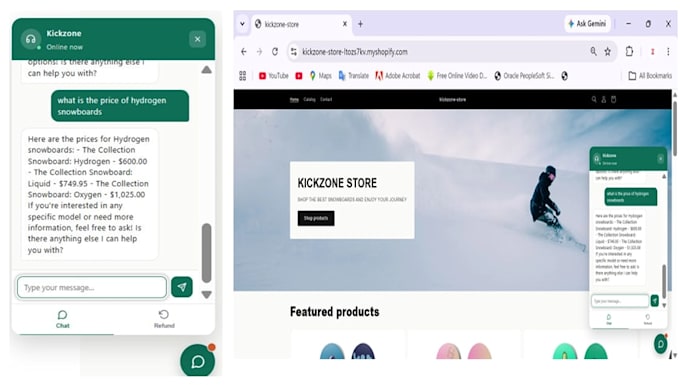The image size is (680, 385).
Task: Close the small chat widget on store page
Action: [660, 159]
